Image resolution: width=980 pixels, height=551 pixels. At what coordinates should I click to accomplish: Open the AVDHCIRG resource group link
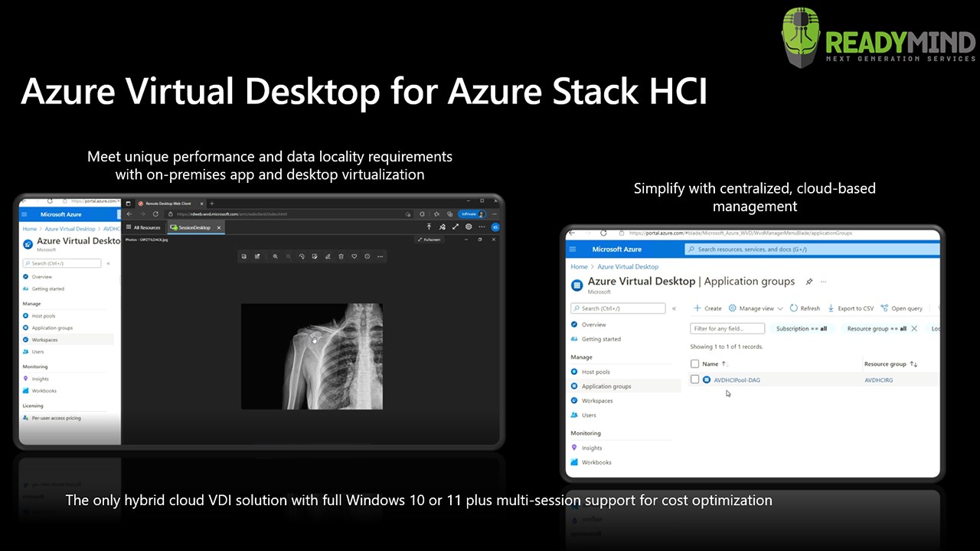[x=878, y=380]
